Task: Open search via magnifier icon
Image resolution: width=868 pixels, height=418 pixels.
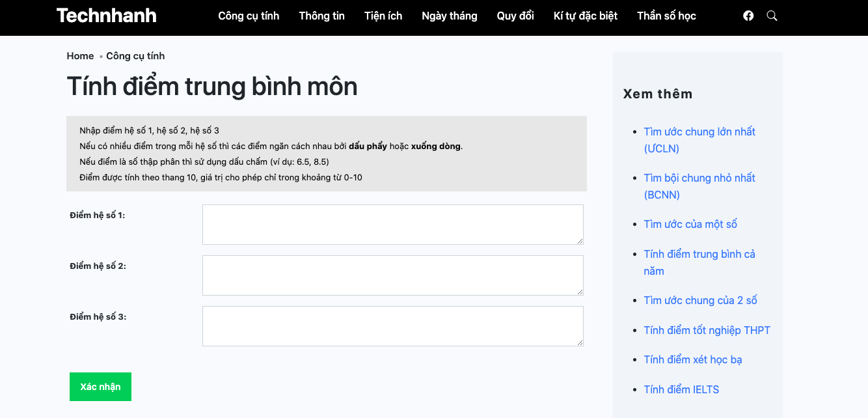Action: tap(772, 16)
